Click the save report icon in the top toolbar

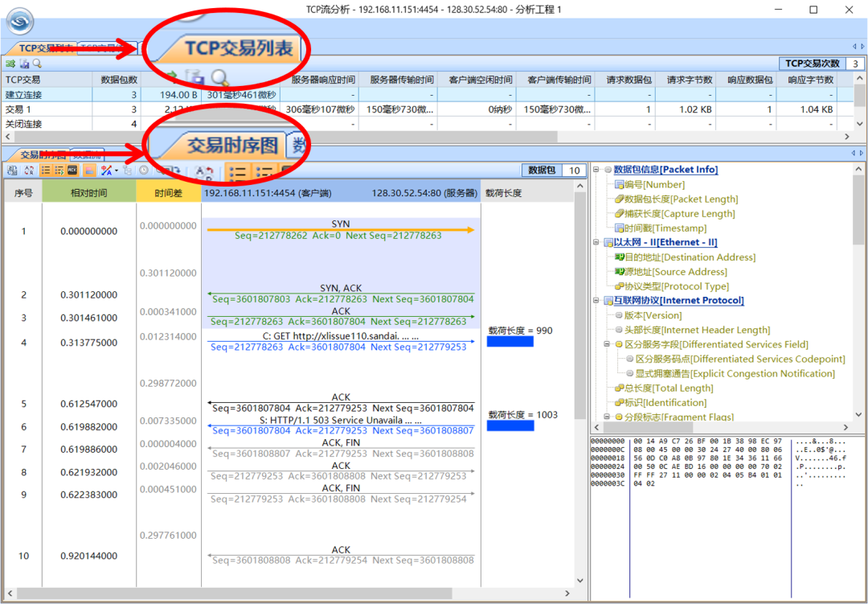coord(25,64)
